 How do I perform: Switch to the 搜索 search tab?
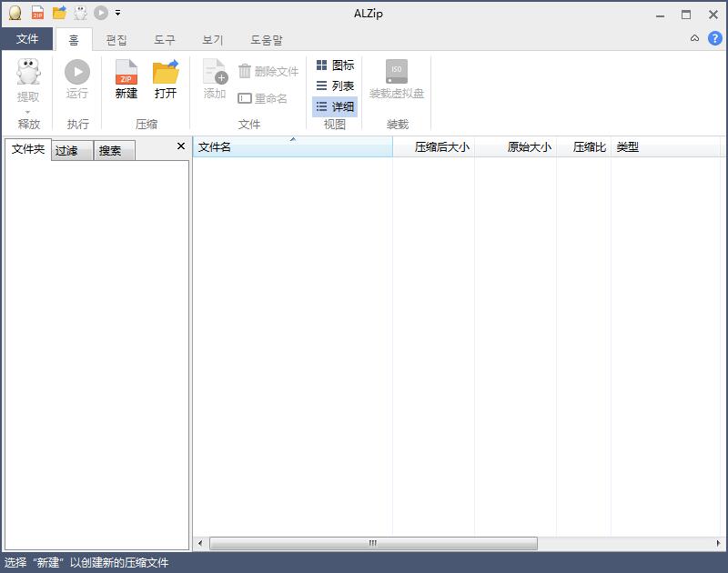coord(115,151)
